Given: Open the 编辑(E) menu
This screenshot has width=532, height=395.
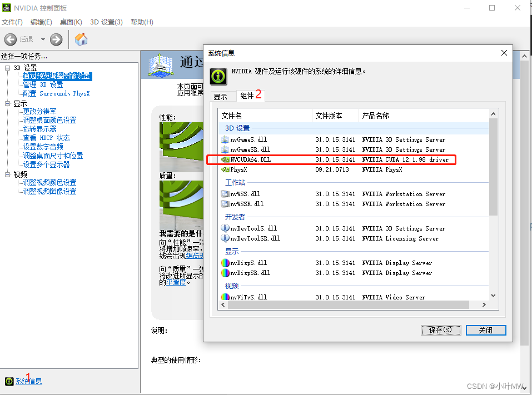Looking at the screenshot, I should [41, 22].
